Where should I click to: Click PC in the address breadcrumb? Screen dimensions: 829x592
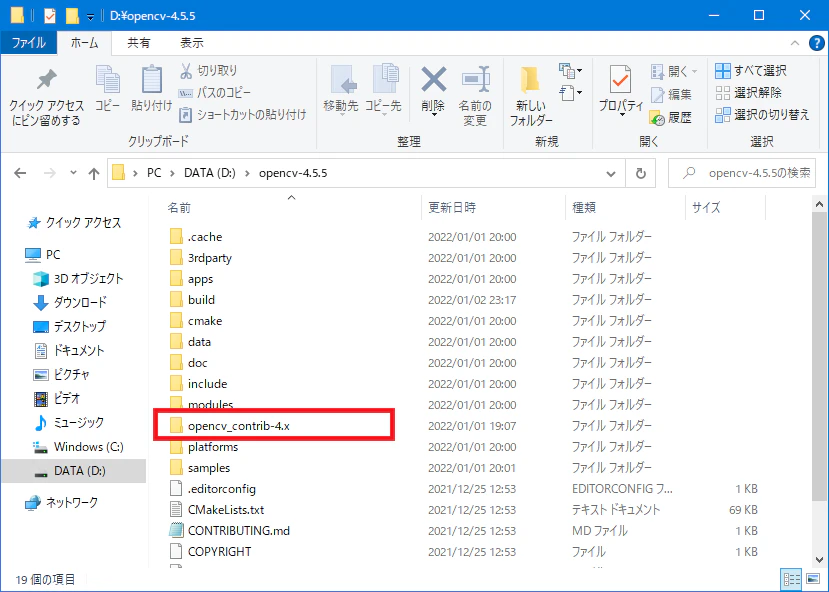tap(154, 173)
